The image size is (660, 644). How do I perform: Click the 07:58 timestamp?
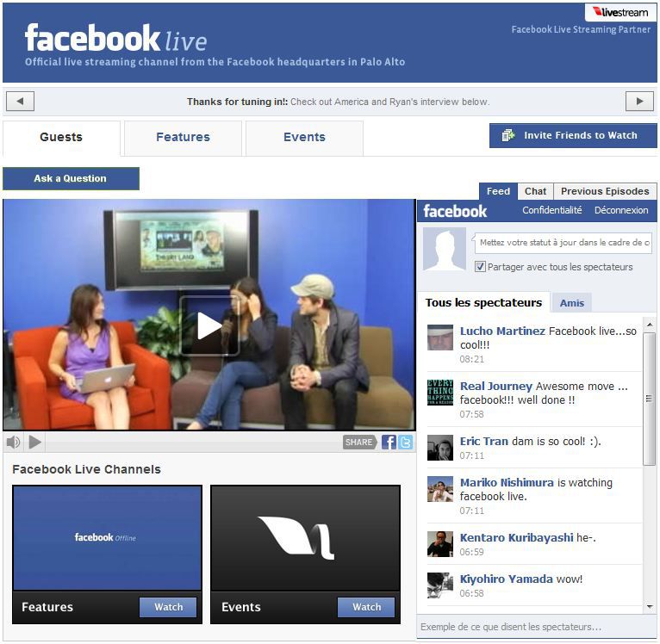(x=472, y=414)
